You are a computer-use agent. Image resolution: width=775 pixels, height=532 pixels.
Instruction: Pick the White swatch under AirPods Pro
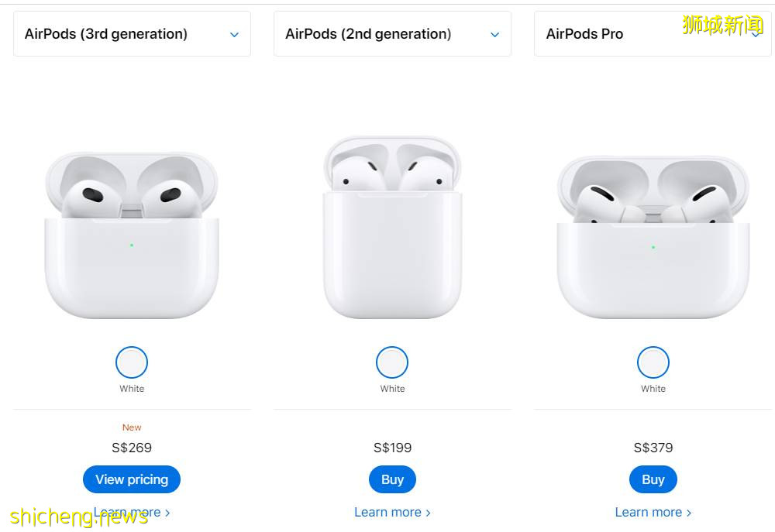click(x=653, y=362)
